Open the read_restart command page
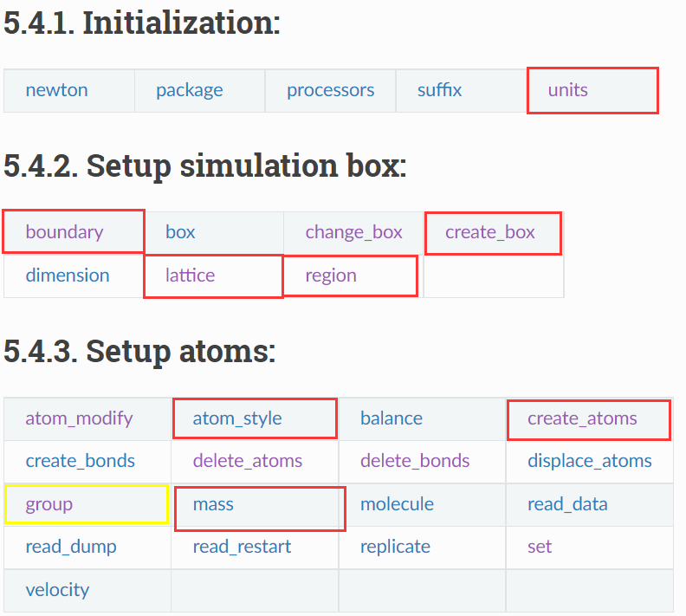This screenshot has width=686, height=616. coord(242,547)
